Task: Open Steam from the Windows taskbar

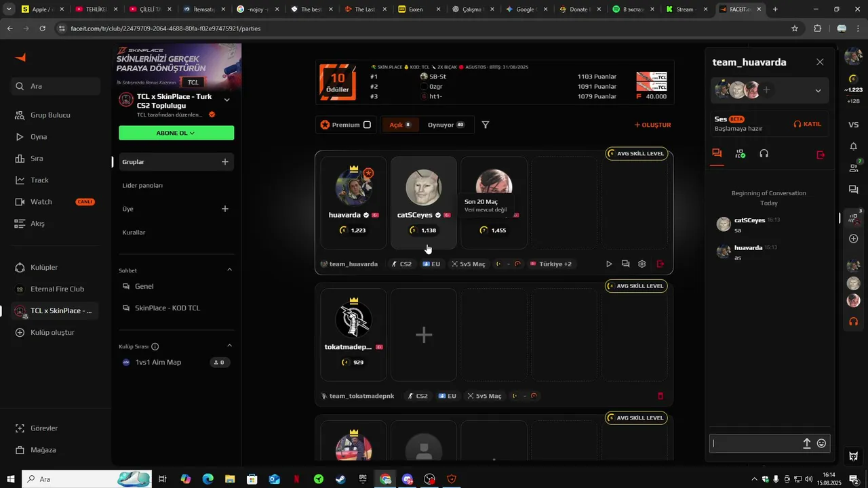Action: 340,479
